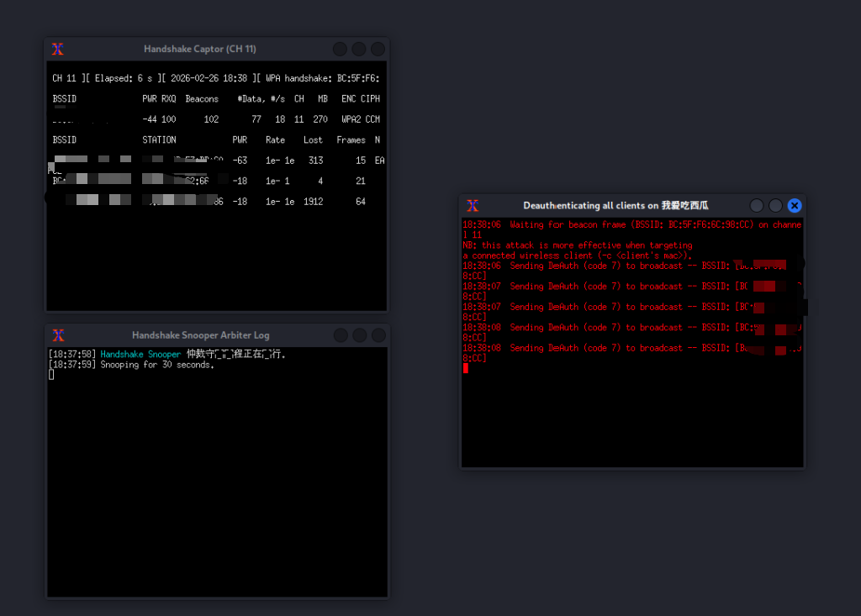861x616 pixels.
Task: Click the xterm icon in Deauthenticating window
Action: (473, 206)
